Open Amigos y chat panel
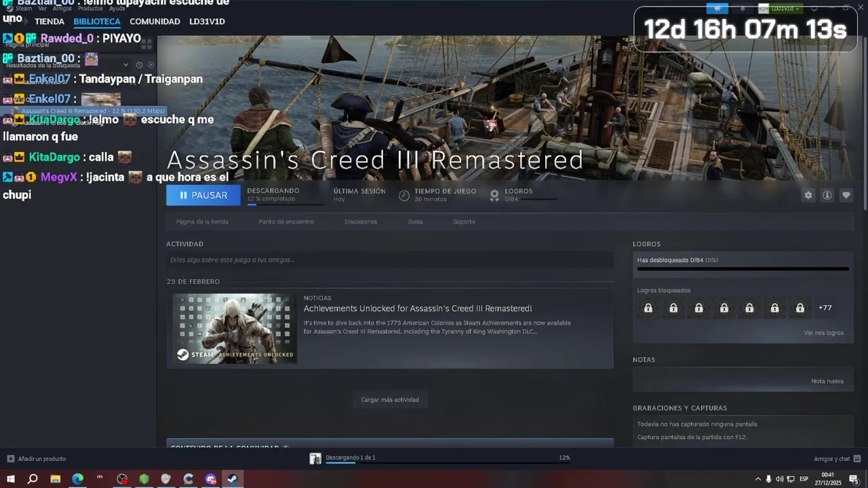 pyautogui.click(x=837, y=459)
